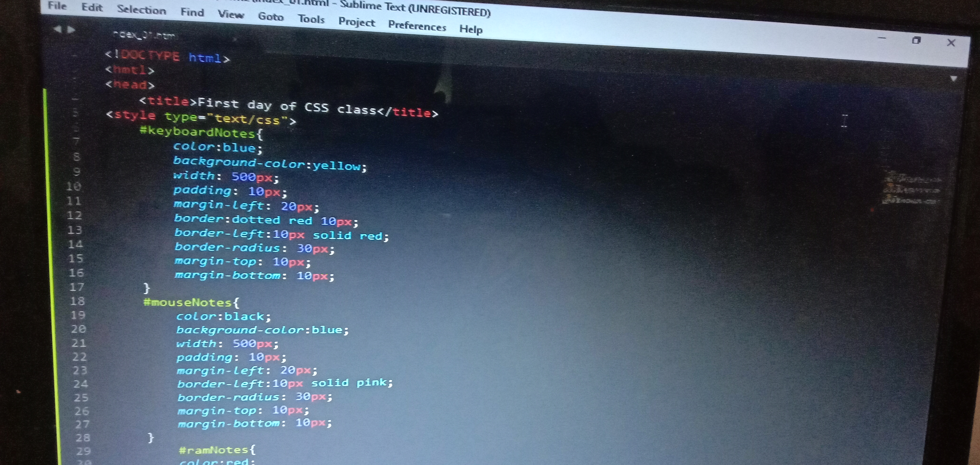Open the Tools menu

[x=311, y=19]
